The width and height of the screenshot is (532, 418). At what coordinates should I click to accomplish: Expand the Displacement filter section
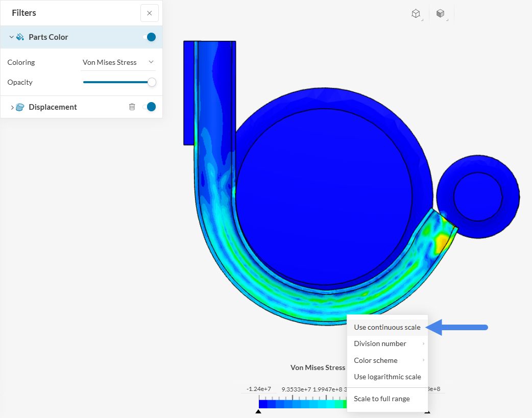coord(12,107)
